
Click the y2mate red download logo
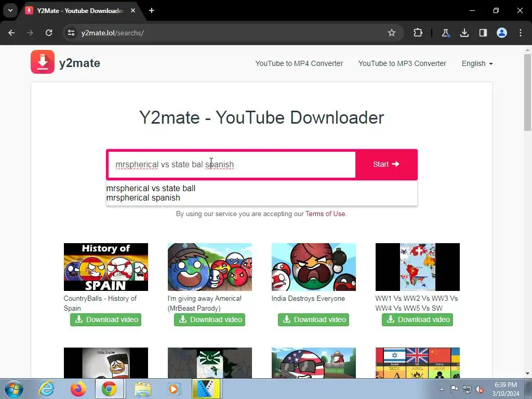[43, 62]
